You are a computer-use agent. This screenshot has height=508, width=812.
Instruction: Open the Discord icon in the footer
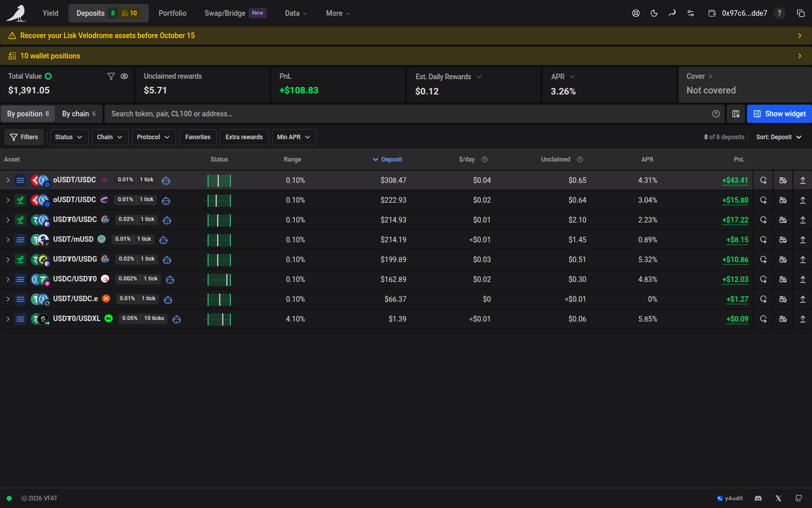click(x=758, y=498)
